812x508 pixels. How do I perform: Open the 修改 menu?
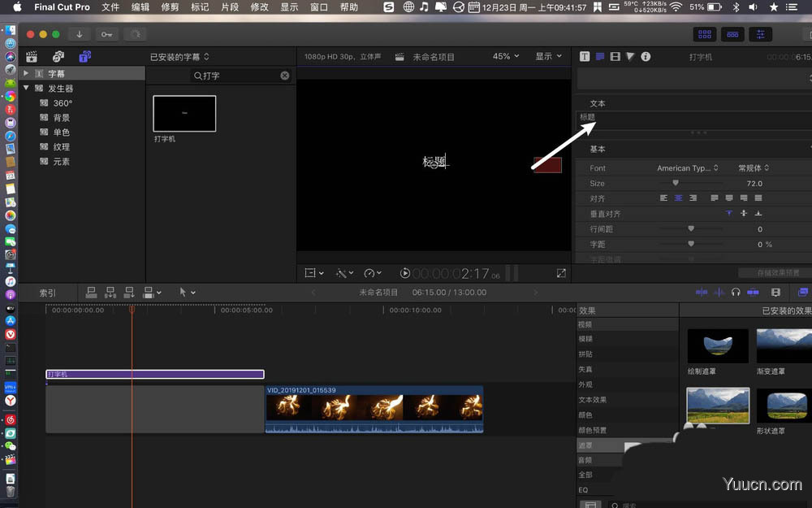click(x=260, y=7)
